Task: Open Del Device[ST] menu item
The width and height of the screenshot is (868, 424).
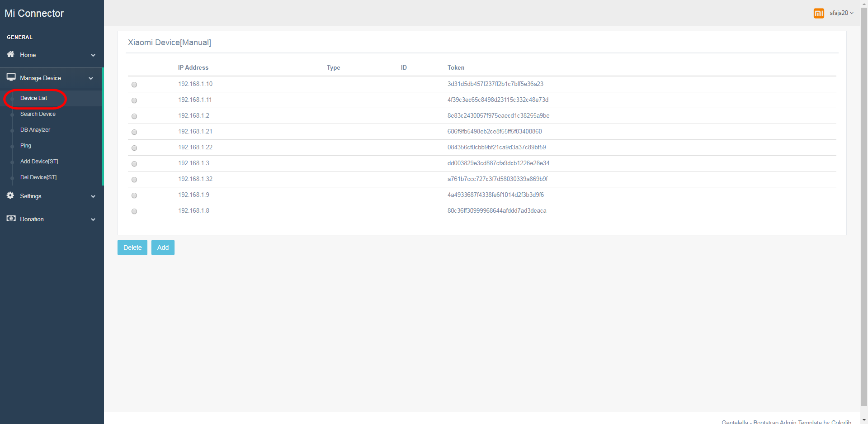Action: 38,177
